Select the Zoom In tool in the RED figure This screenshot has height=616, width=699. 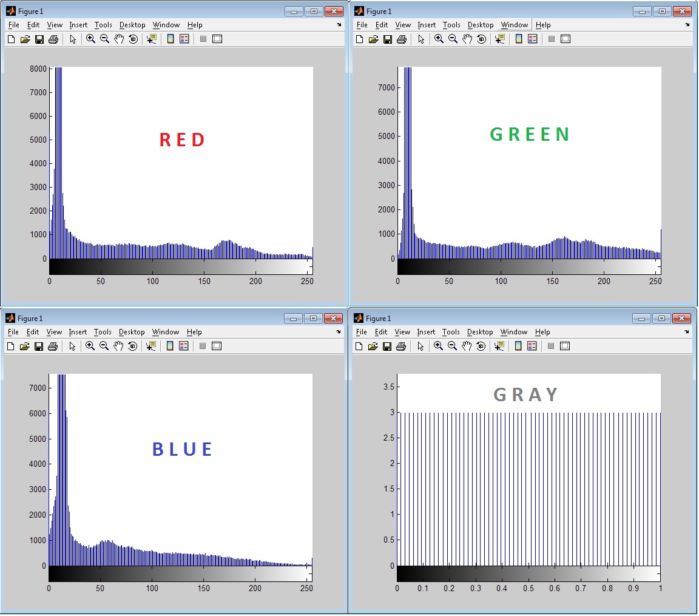point(90,39)
